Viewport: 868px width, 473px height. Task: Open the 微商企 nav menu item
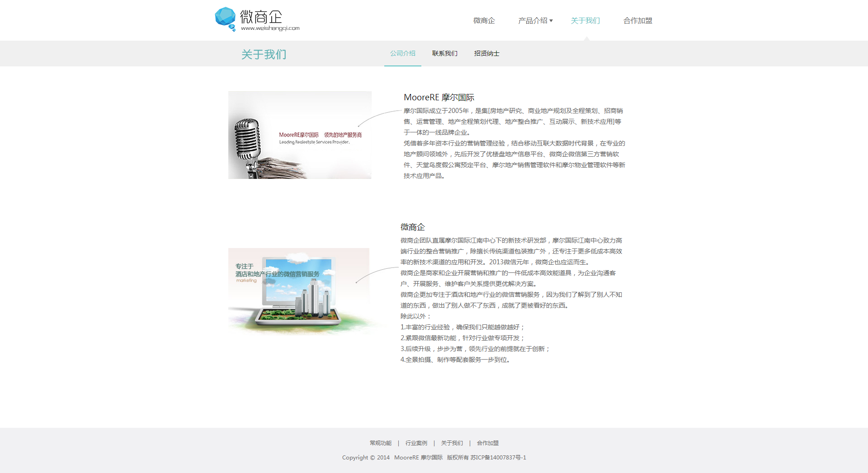484,21
